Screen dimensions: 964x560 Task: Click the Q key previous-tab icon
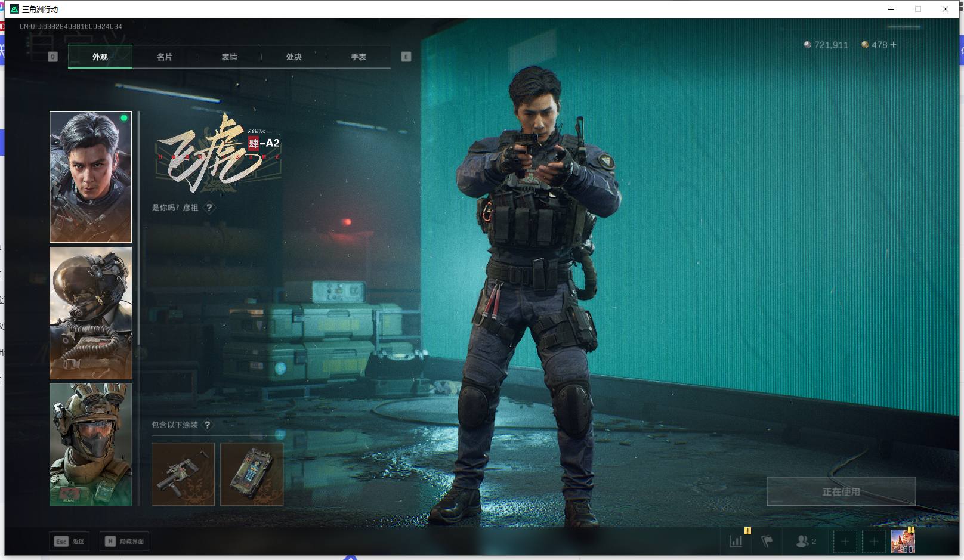(x=52, y=57)
